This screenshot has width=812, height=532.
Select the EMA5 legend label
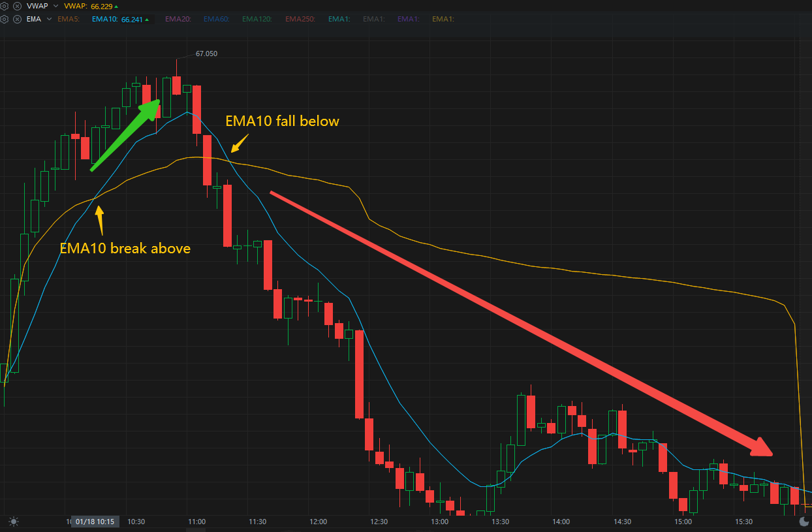pos(69,19)
